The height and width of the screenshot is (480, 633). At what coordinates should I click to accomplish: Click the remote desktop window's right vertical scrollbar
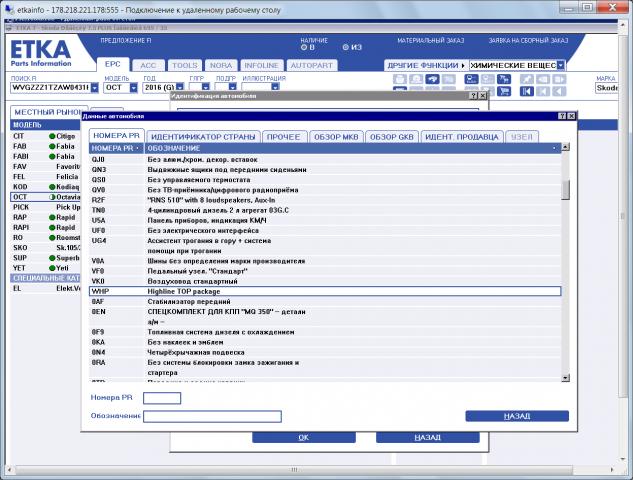623,214
